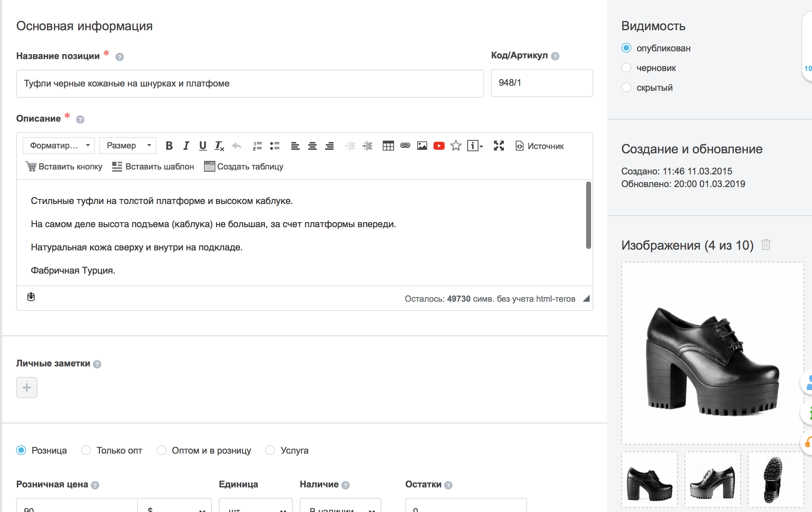Embed a YouTube video in description

pos(439,146)
